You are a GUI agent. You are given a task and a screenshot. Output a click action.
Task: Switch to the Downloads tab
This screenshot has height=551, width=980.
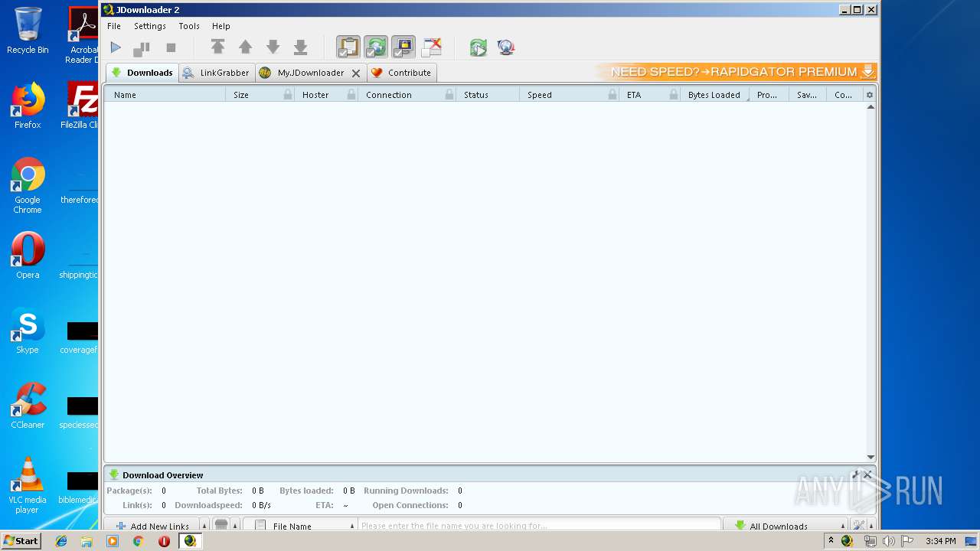(x=142, y=73)
